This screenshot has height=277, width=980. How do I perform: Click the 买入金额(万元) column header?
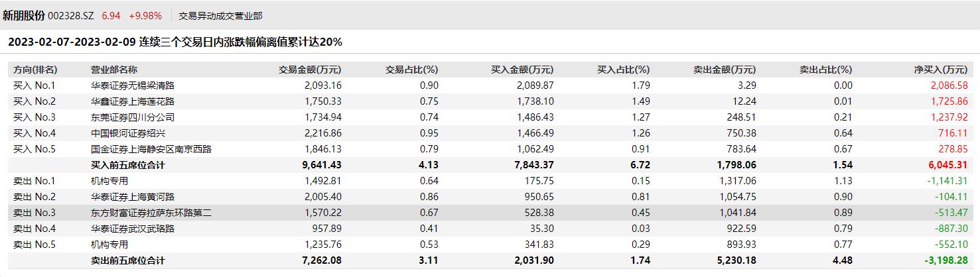pyautogui.click(x=522, y=70)
